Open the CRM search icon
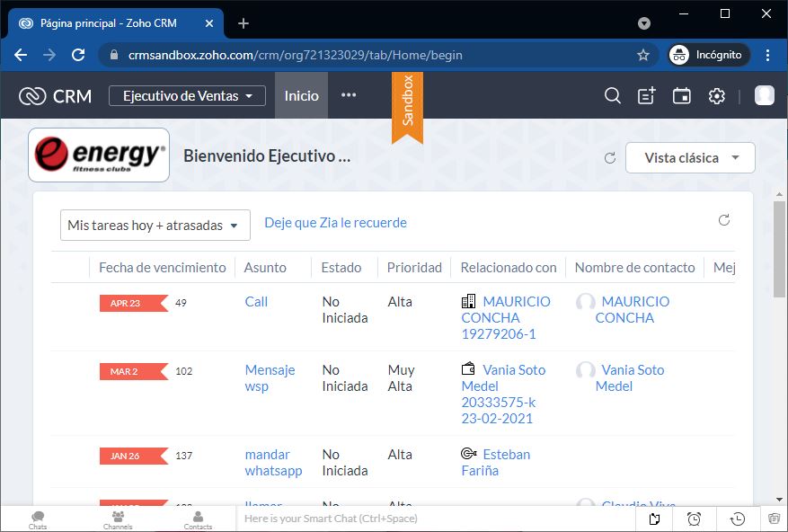 (x=613, y=96)
